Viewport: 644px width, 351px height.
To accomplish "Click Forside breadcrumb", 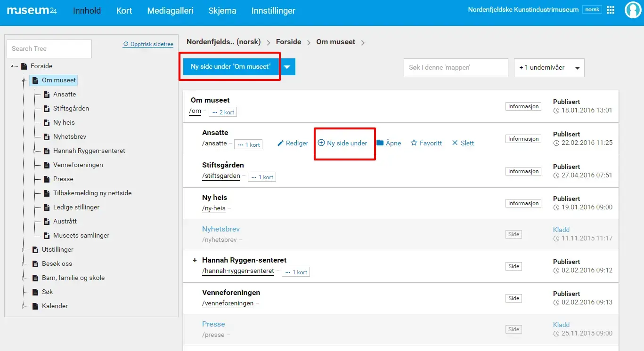I will [289, 42].
